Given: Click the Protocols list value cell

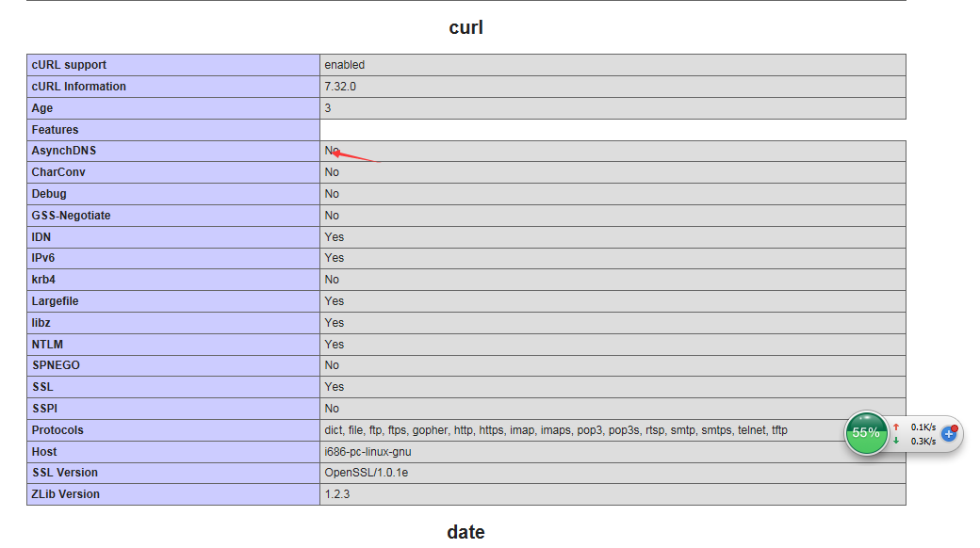Looking at the screenshot, I should 556,430.
